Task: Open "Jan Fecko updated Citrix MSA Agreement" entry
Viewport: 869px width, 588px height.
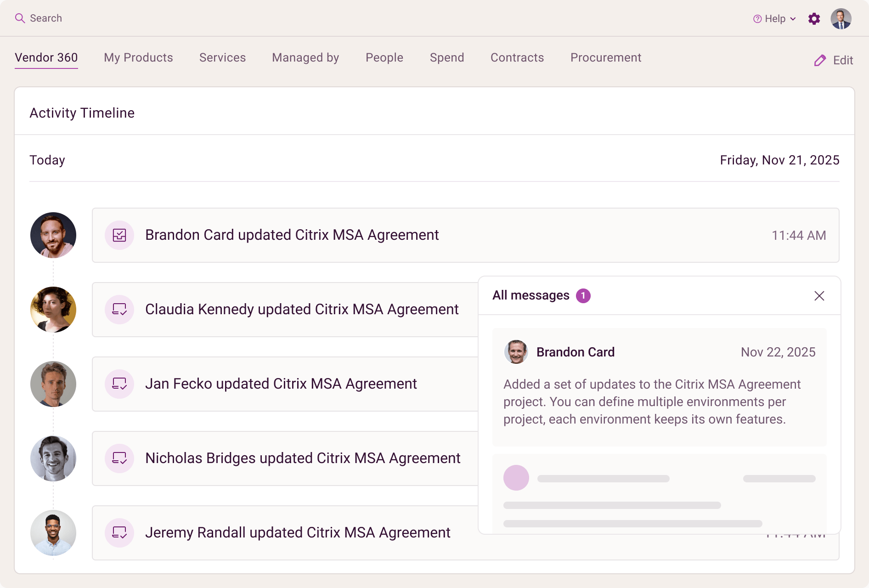Action: [x=285, y=384]
